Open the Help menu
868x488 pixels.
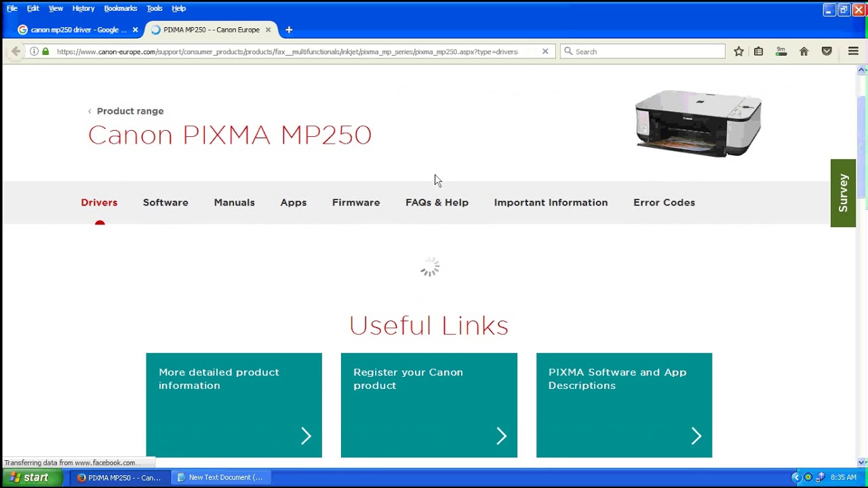(x=178, y=8)
